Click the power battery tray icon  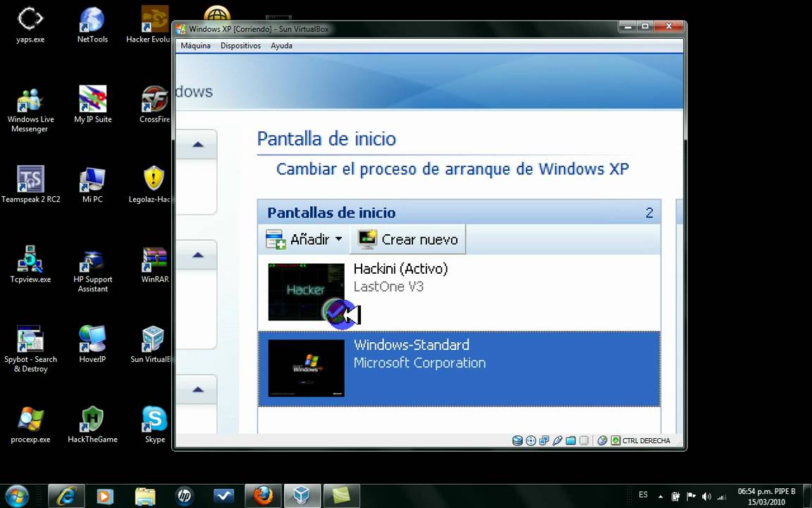(675, 497)
